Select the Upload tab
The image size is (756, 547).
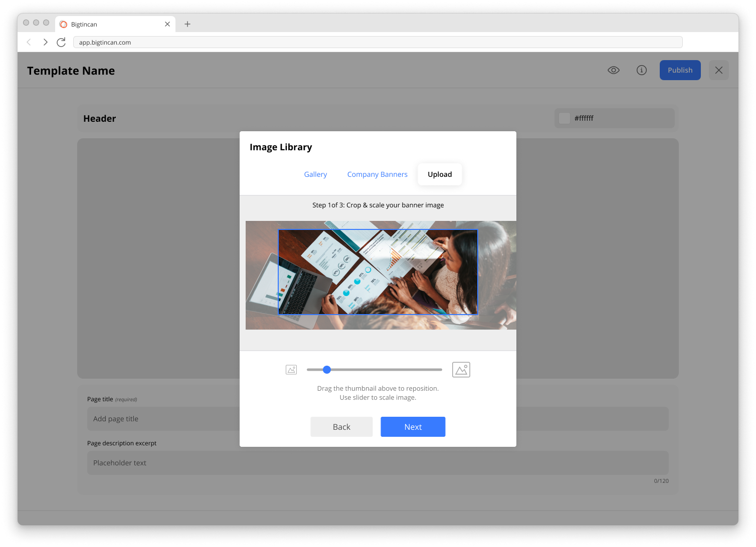pyautogui.click(x=440, y=174)
